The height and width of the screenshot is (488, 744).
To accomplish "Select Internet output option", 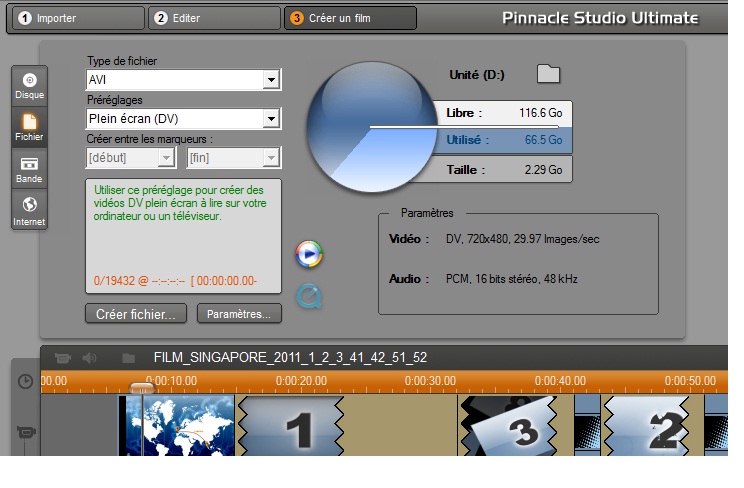I will [29, 210].
